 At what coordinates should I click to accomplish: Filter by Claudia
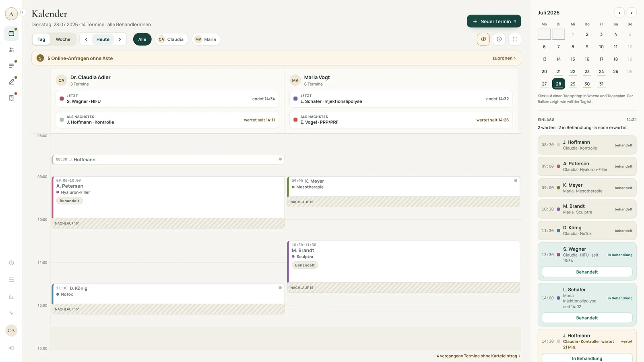pos(171,39)
